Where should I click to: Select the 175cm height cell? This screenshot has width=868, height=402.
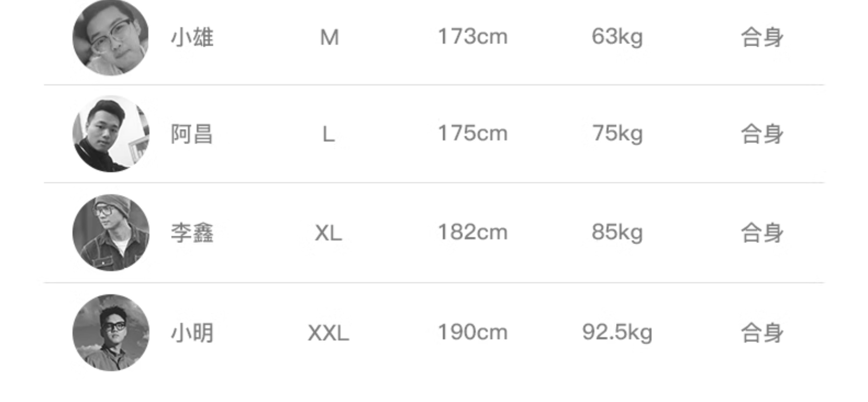coord(472,133)
